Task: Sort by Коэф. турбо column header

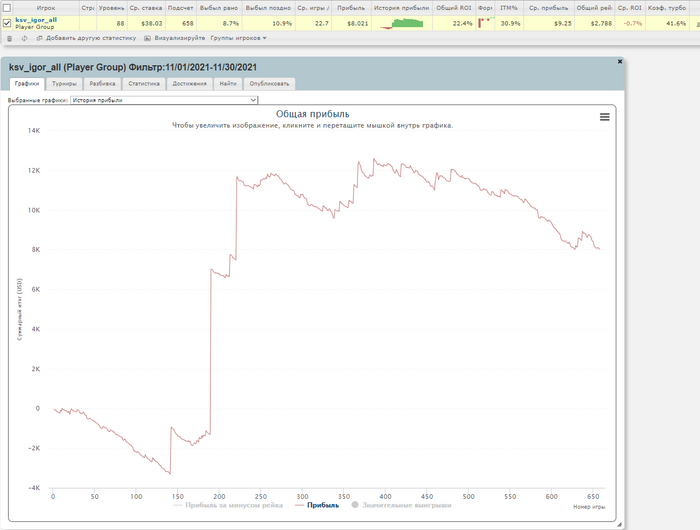Action: click(667, 8)
